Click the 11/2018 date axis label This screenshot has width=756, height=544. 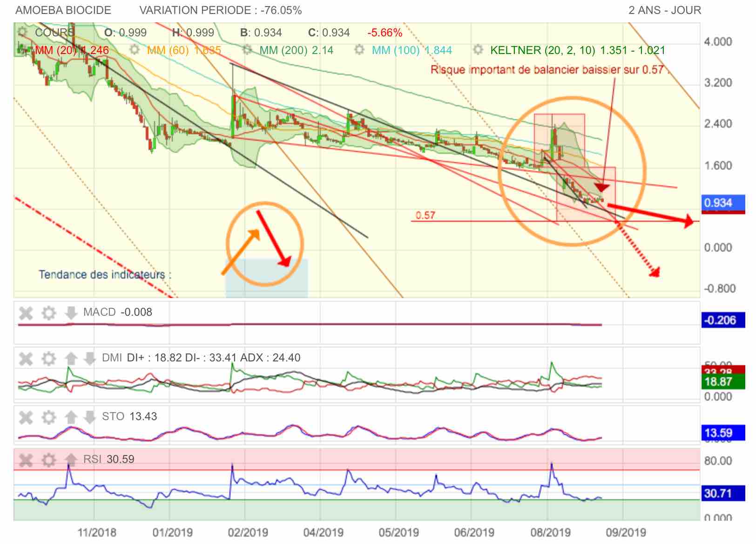pos(96,532)
